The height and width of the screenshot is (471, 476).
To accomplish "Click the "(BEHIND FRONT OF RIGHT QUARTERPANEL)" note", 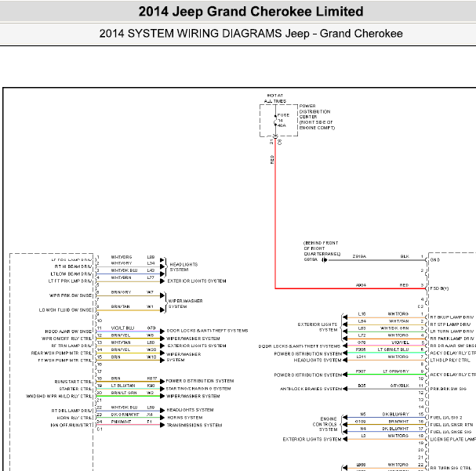I will 322,248.
